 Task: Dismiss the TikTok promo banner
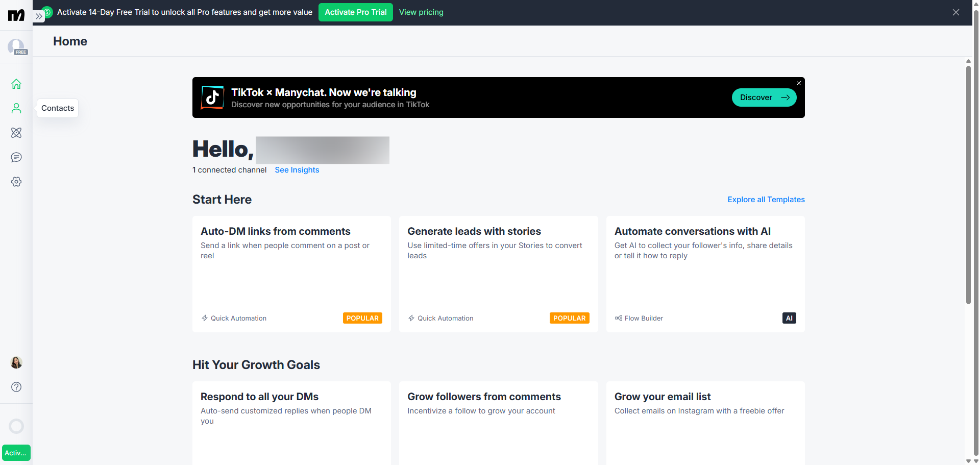[x=799, y=83]
